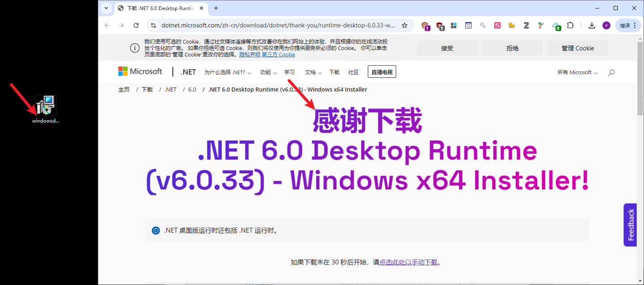Open browser downloads via the download arrow icon
Image resolution: width=644 pixels, height=285 pixels.
pyautogui.click(x=591, y=25)
